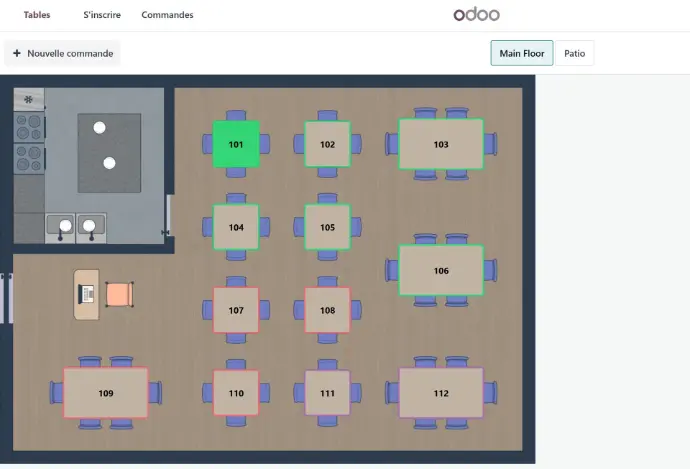This screenshot has width=690, height=469.
Task: Click the right kitchen sink
Action: 91,228
